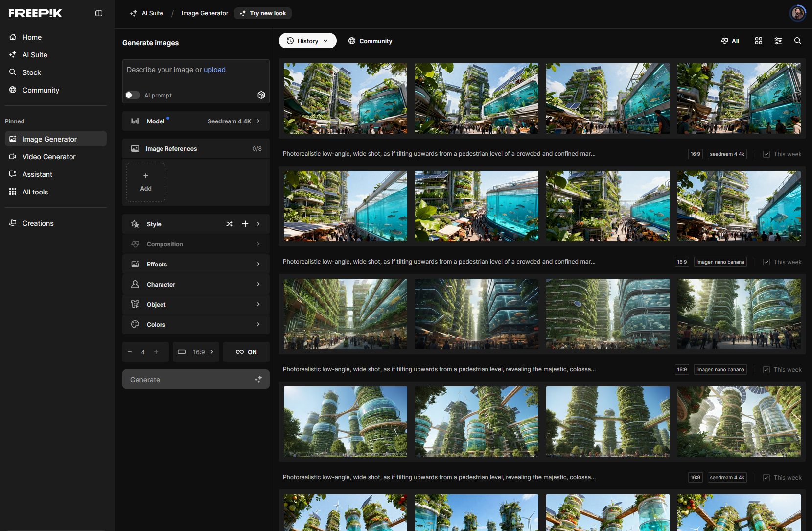Enable the AI prompt toggle
812x531 pixels.
(133, 95)
